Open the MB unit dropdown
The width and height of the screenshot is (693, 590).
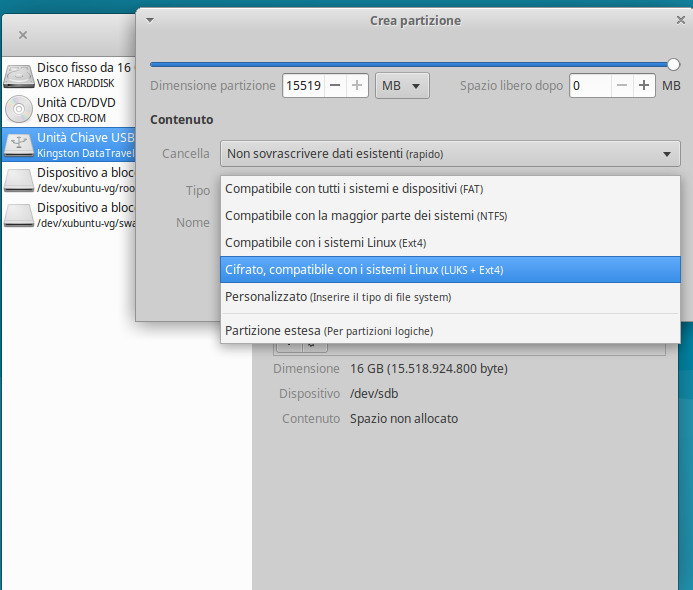pos(402,85)
